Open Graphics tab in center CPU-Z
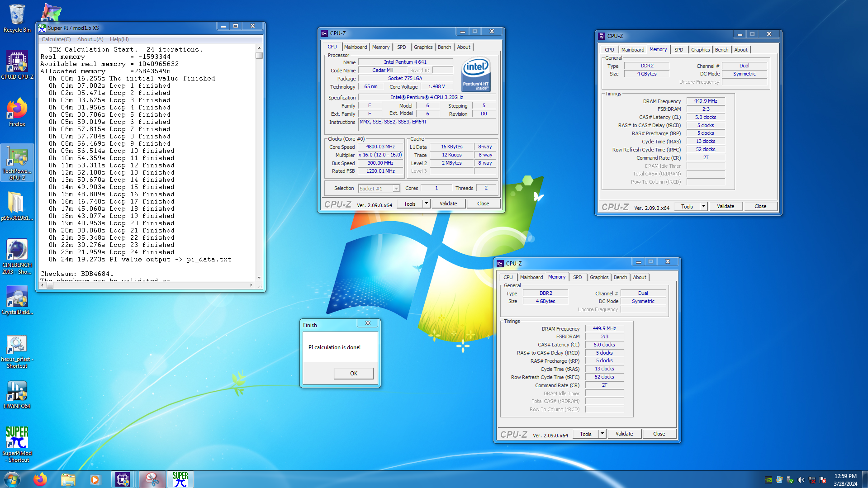 [423, 47]
